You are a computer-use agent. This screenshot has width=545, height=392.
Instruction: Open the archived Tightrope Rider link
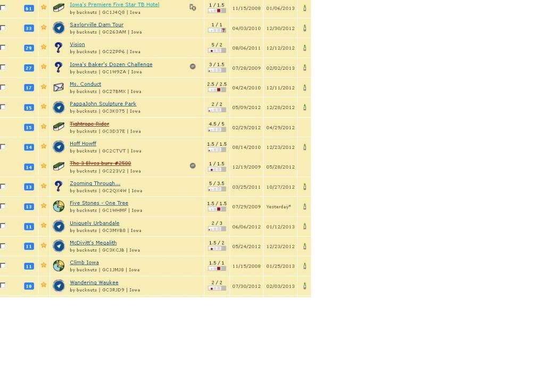tap(89, 124)
